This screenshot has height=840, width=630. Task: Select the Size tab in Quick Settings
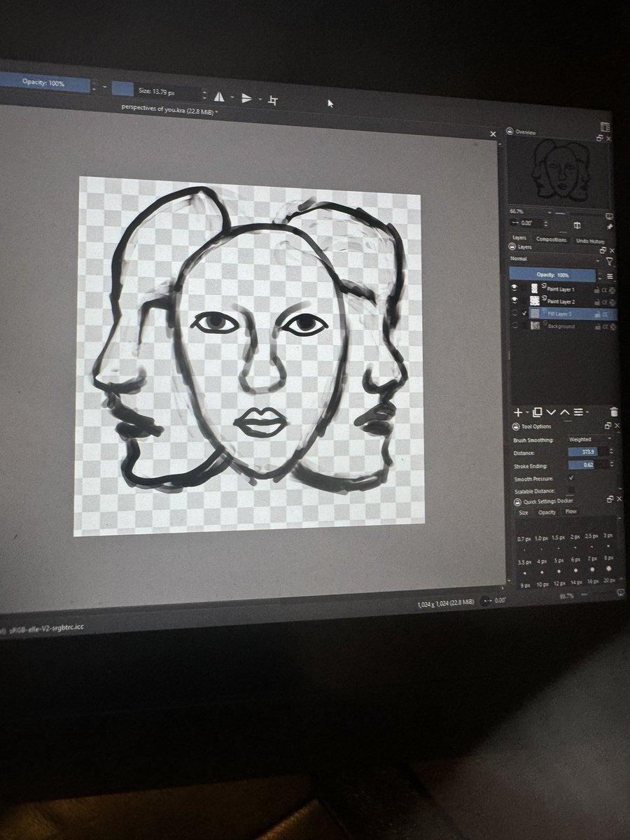tap(523, 512)
